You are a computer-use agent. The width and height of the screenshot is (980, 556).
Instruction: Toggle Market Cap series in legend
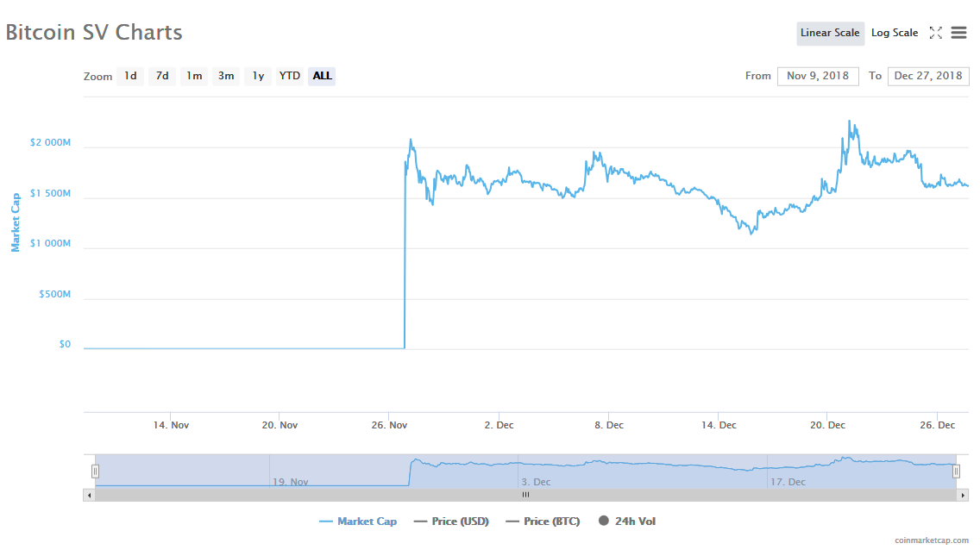[358, 521]
